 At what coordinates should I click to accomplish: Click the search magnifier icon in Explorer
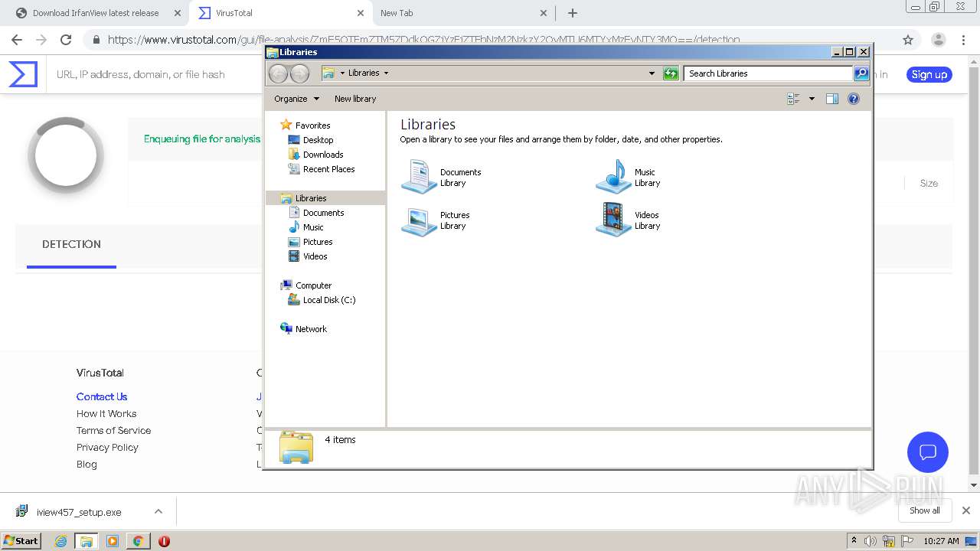click(x=861, y=73)
